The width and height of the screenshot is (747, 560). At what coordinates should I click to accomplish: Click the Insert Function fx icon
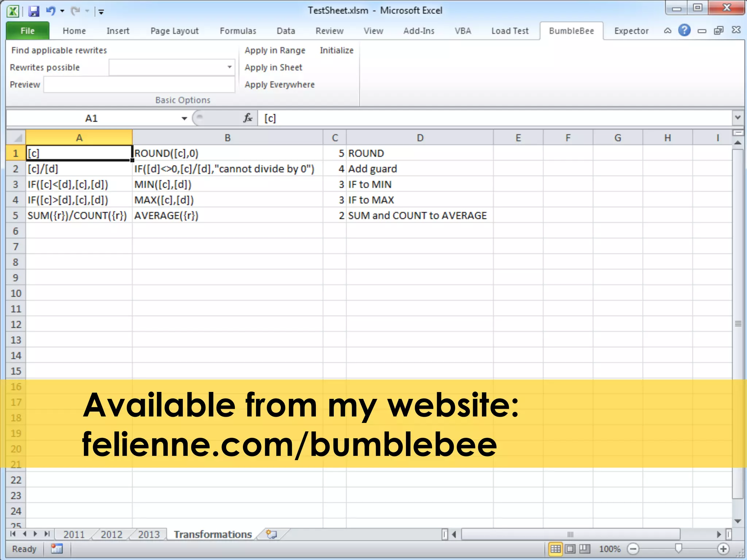(x=248, y=118)
